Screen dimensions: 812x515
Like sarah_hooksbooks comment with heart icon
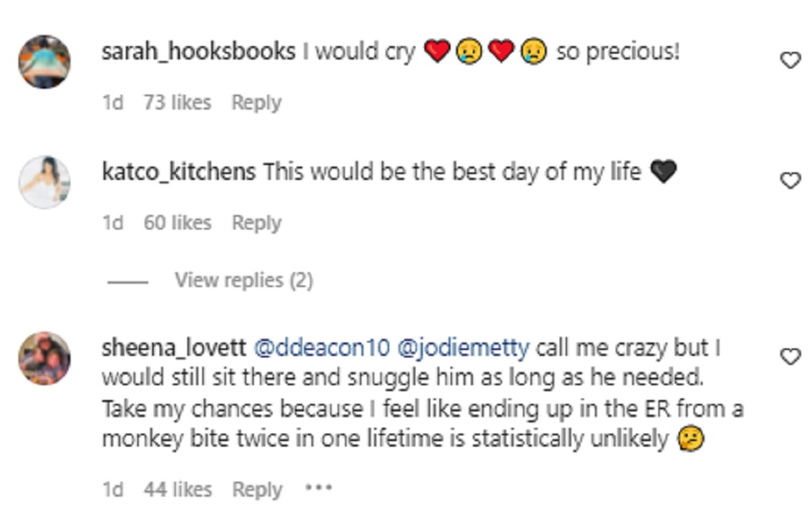point(790,61)
